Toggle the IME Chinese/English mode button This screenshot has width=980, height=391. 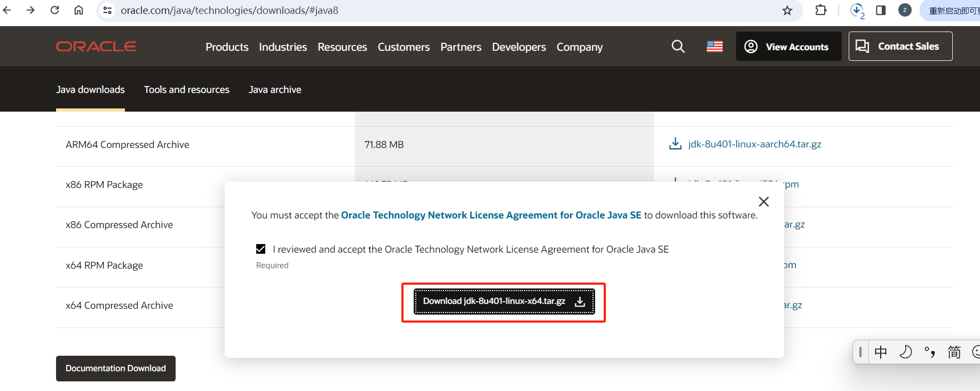(881, 352)
